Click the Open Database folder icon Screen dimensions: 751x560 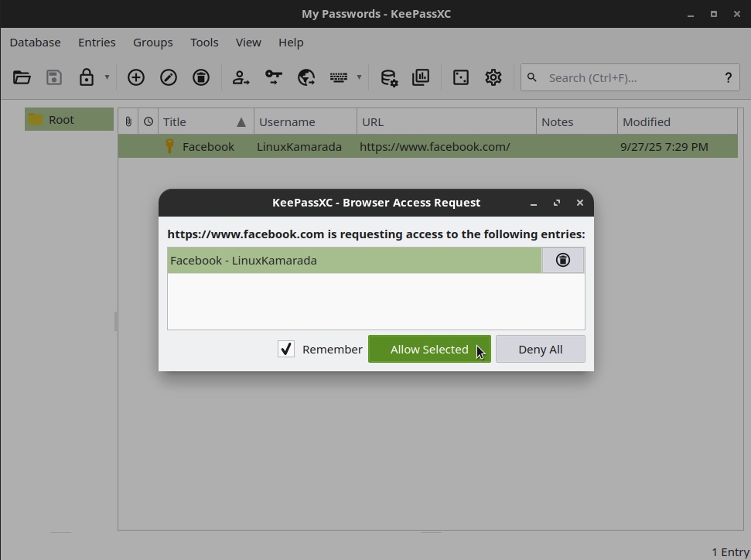coord(22,77)
